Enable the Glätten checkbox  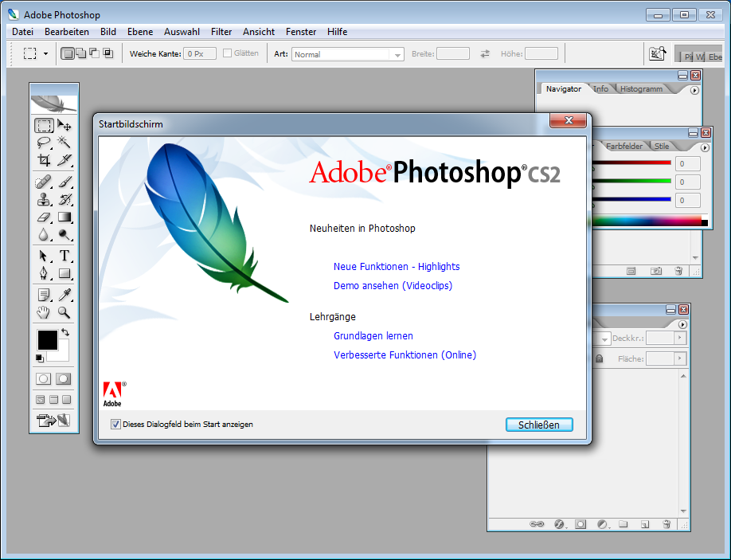tap(228, 53)
